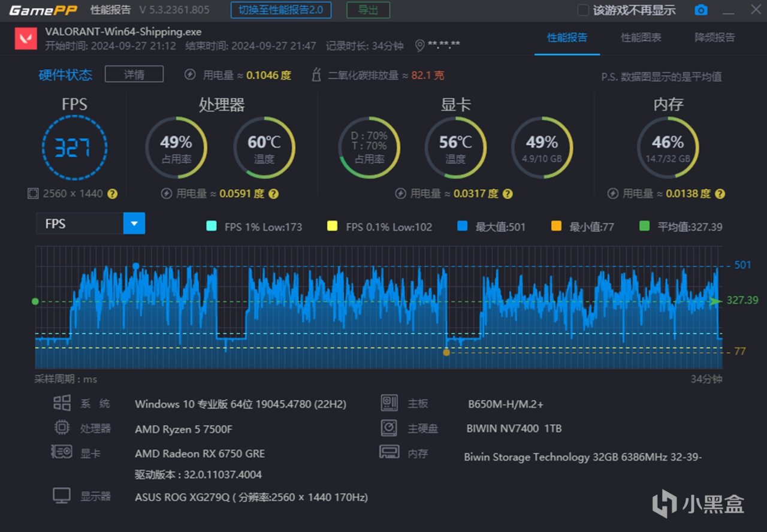The height and width of the screenshot is (532, 767).
Task: Click the VRAM gauge showing 4.9/10 GB
Action: click(x=542, y=147)
